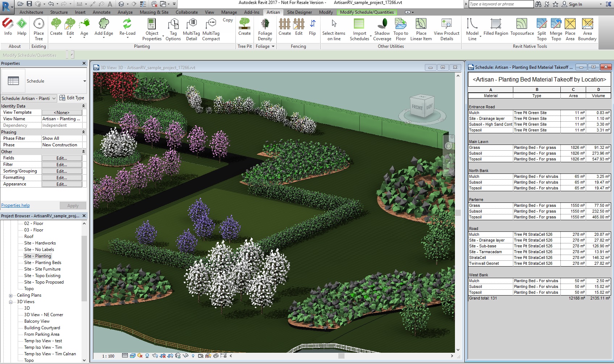Open the Foliage panel dropdown
The image size is (614, 364).
coord(273,46)
